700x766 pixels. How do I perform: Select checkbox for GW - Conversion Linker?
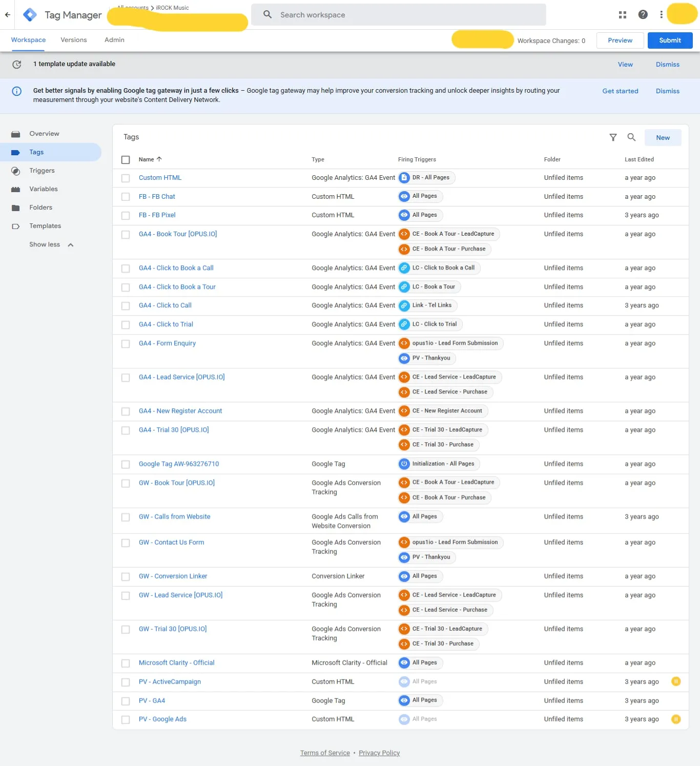pyautogui.click(x=126, y=577)
